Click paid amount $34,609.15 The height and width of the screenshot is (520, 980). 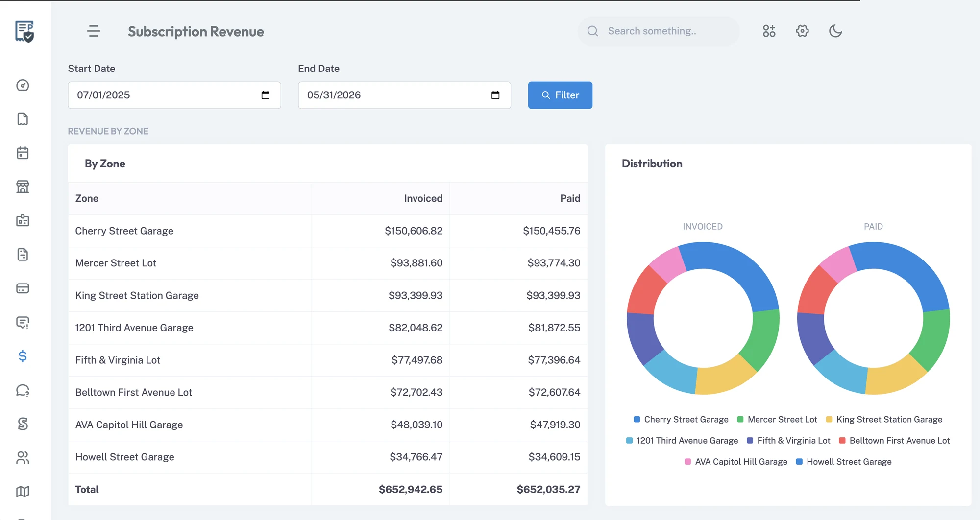tap(554, 457)
